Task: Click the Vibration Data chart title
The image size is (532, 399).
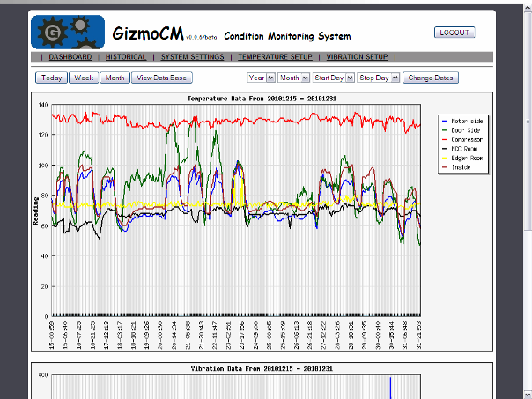Action: pyautogui.click(x=262, y=369)
